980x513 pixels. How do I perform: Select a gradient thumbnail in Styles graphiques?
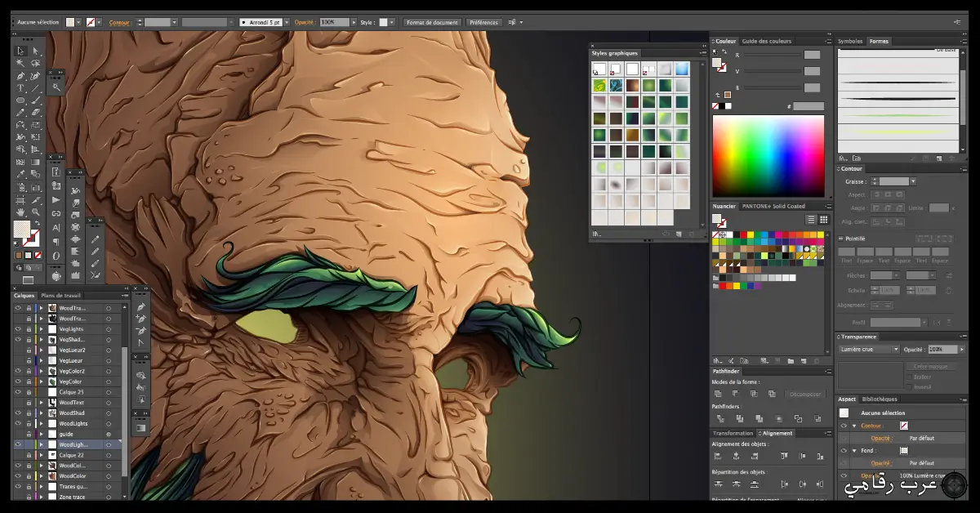pos(683,69)
